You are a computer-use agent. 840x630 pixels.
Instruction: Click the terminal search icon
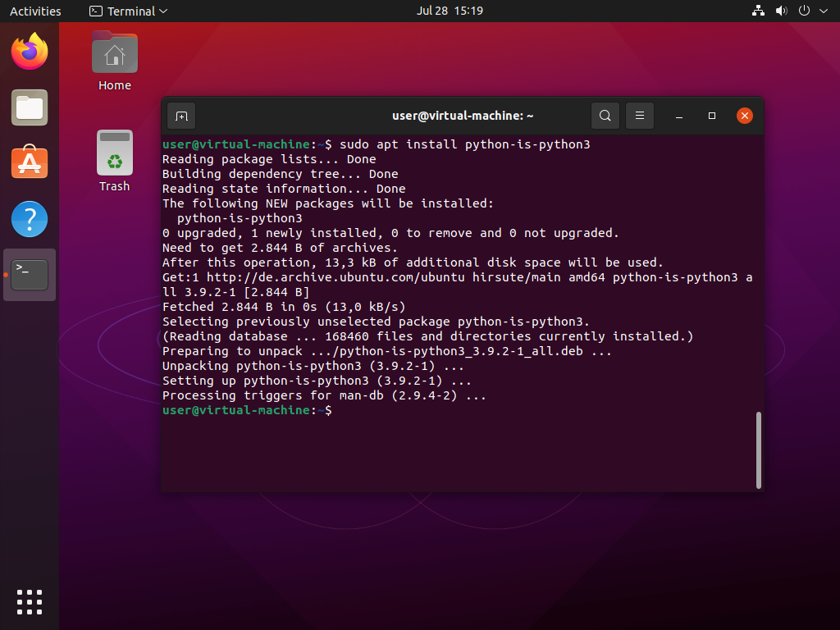tap(605, 116)
